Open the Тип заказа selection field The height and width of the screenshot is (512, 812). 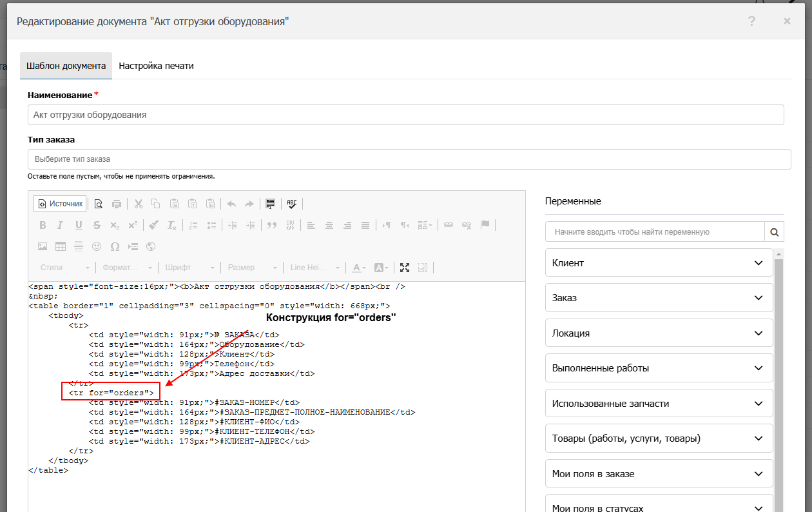409,159
